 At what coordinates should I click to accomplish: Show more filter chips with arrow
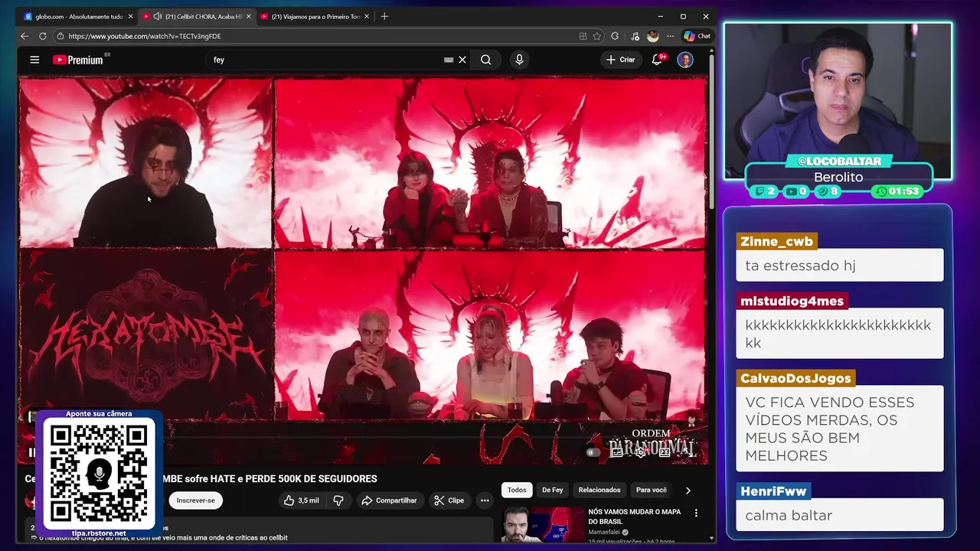[688, 491]
